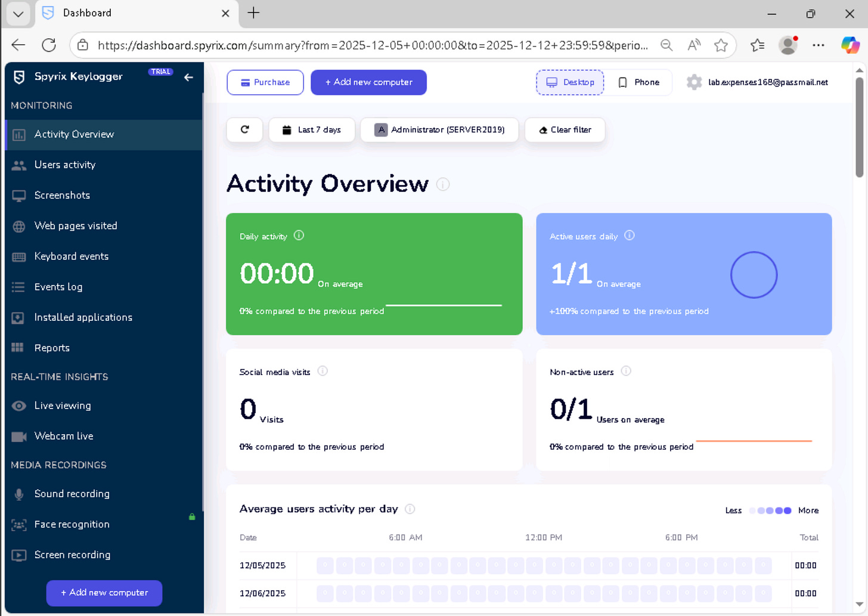Switch to Desktop view
Viewport: 868px width, 616px height.
tap(570, 82)
